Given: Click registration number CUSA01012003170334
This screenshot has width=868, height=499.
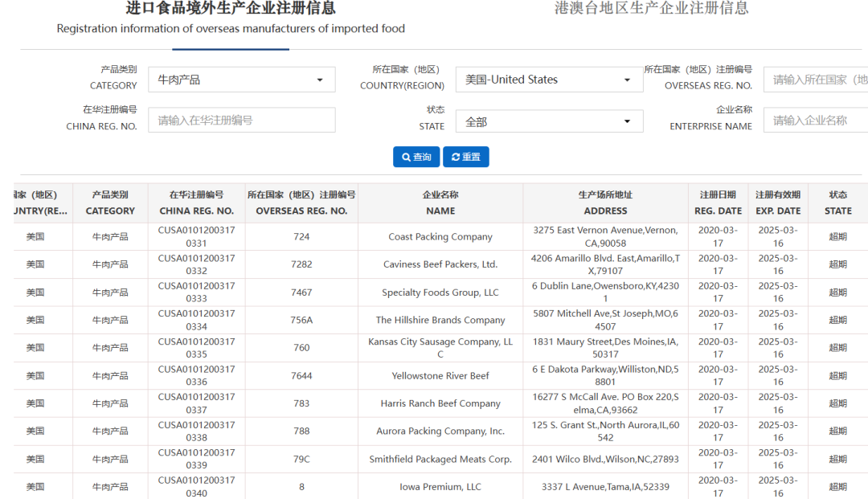Looking at the screenshot, I should click(197, 321).
